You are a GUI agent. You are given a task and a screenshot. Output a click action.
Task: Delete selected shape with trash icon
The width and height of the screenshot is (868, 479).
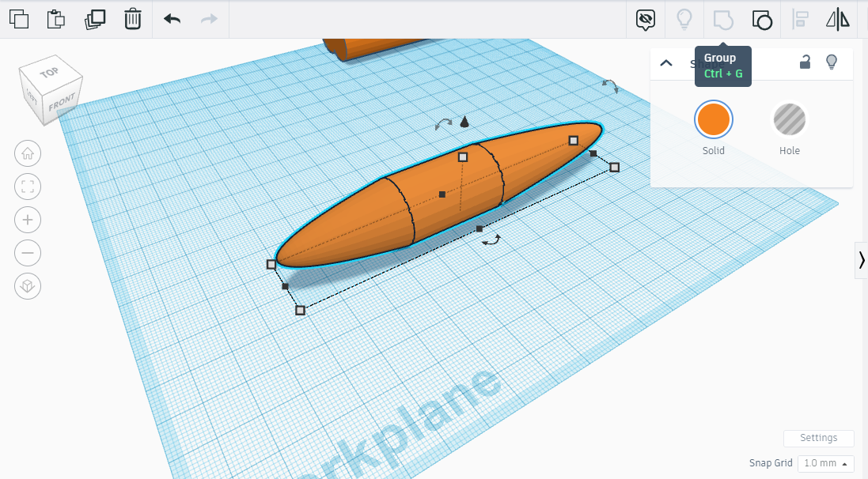(133, 19)
